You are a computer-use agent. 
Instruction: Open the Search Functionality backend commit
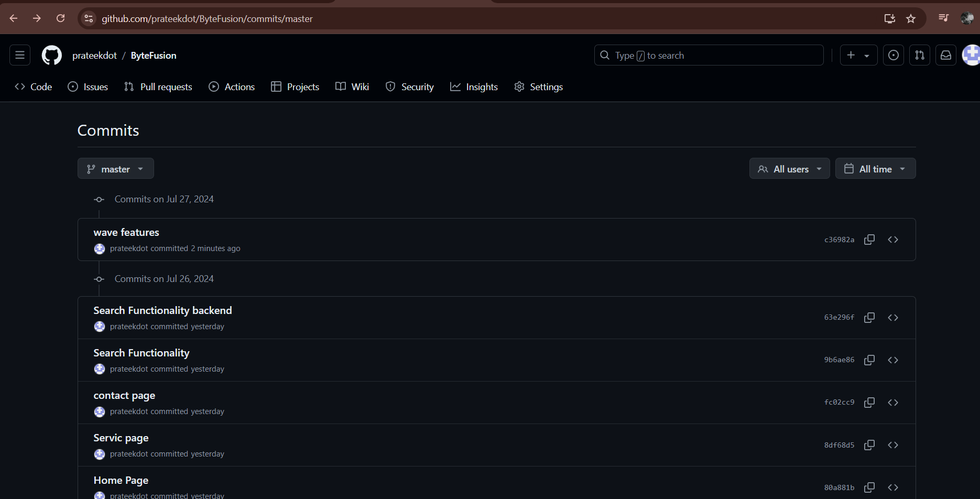[162, 310]
